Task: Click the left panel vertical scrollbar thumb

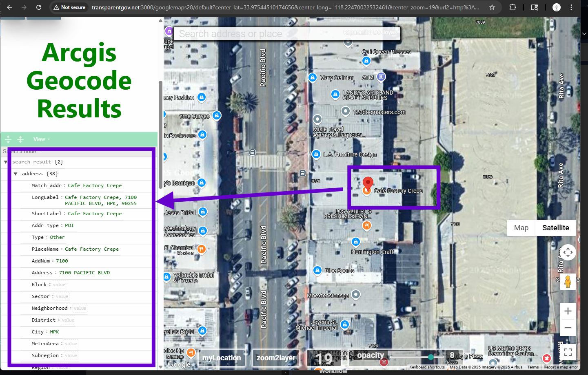Action: pyautogui.click(x=160, y=135)
